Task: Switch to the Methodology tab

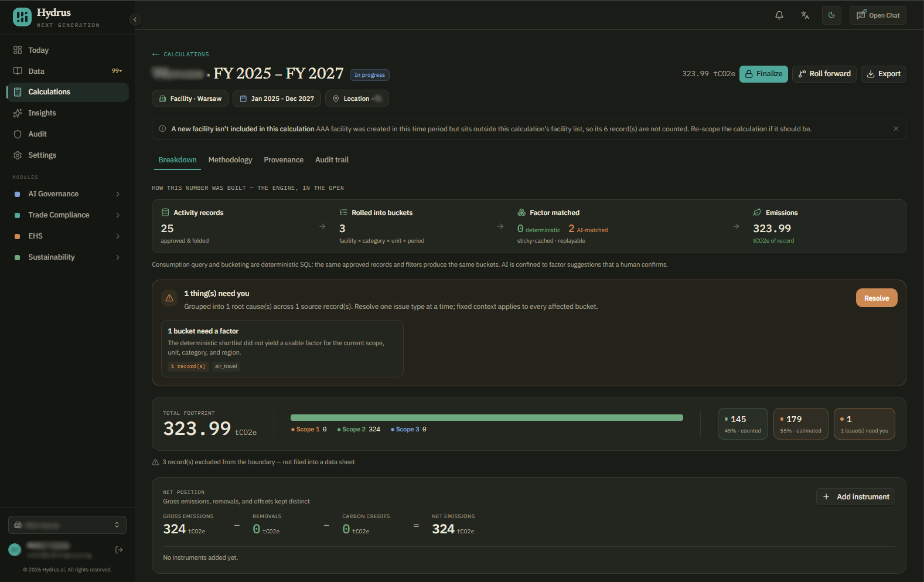Action: (x=230, y=160)
